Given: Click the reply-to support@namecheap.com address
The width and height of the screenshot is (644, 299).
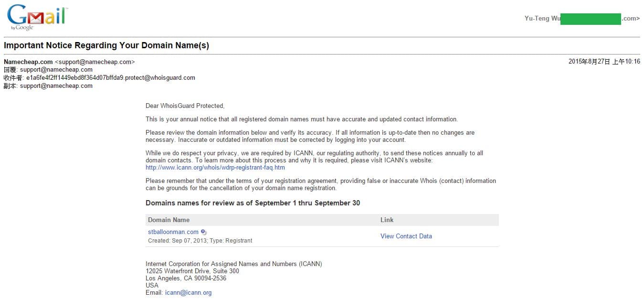Looking at the screenshot, I should tap(56, 70).
